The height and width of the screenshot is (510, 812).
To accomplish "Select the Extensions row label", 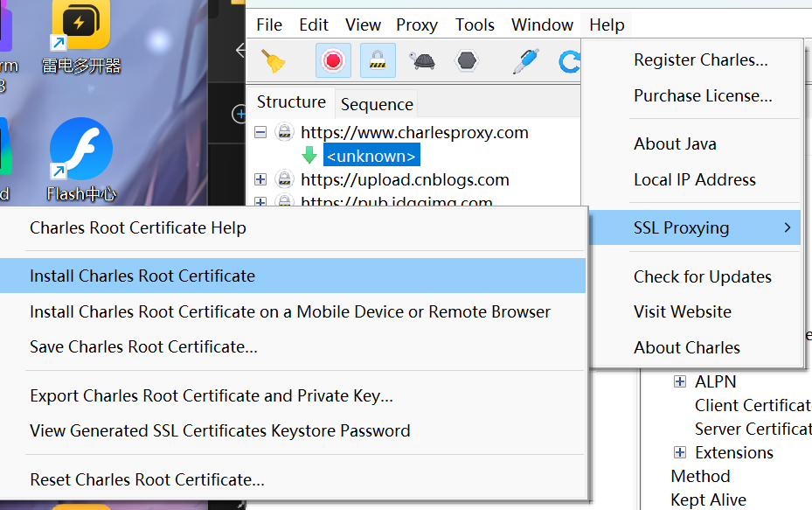I will point(734,452).
